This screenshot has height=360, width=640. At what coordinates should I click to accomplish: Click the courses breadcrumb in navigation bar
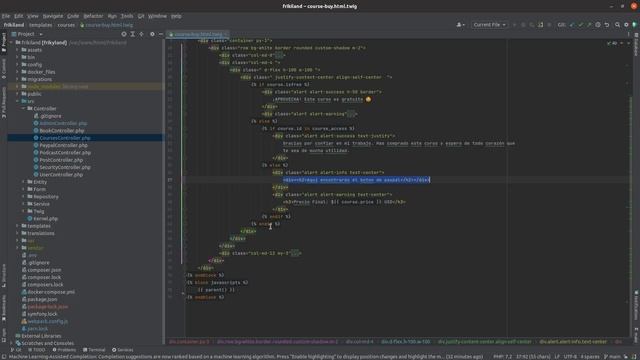point(66,25)
